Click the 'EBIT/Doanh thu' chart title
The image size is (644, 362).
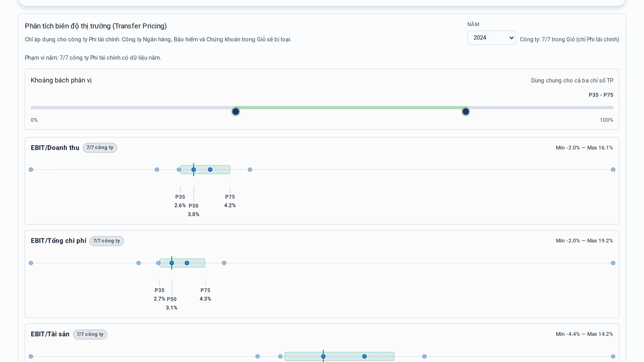55,148
